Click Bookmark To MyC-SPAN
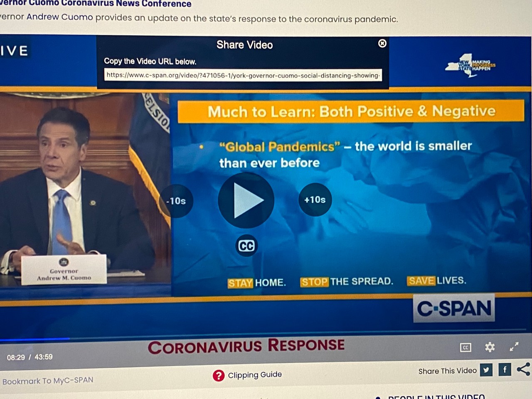Image resolution: width=532 pixels, height=399 pixels. (x=48, y=380)
